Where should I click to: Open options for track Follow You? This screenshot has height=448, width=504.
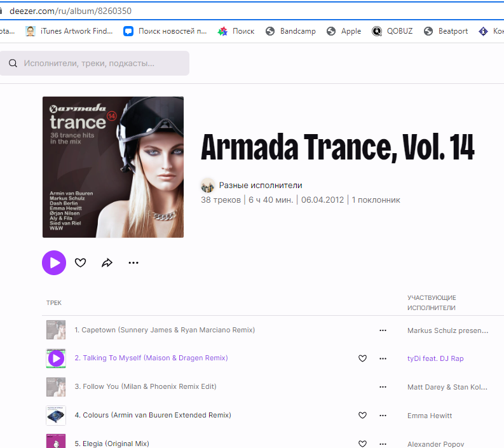[x=383, y=387]
